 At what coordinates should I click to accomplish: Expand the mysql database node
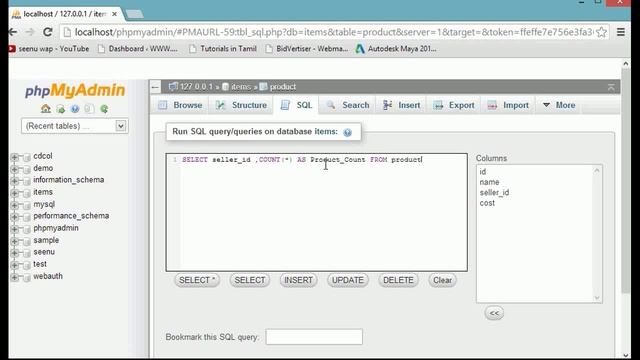coord(14,204)
